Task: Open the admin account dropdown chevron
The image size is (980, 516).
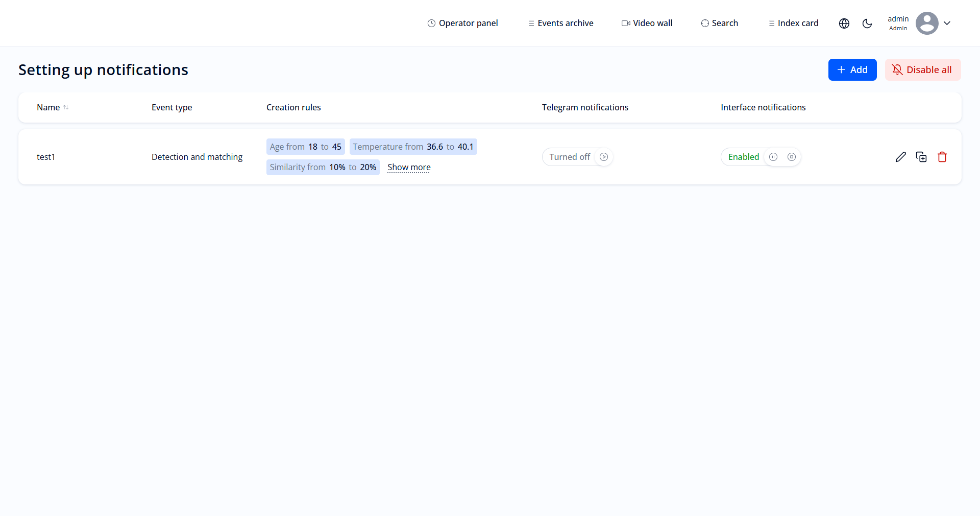Action: 948,23
